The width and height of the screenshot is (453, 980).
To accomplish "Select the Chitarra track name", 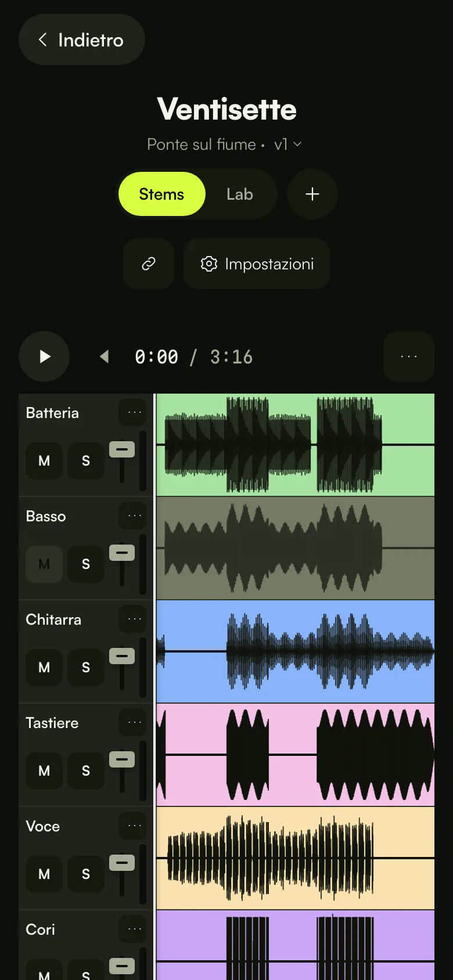I will (x=53, y=619).
